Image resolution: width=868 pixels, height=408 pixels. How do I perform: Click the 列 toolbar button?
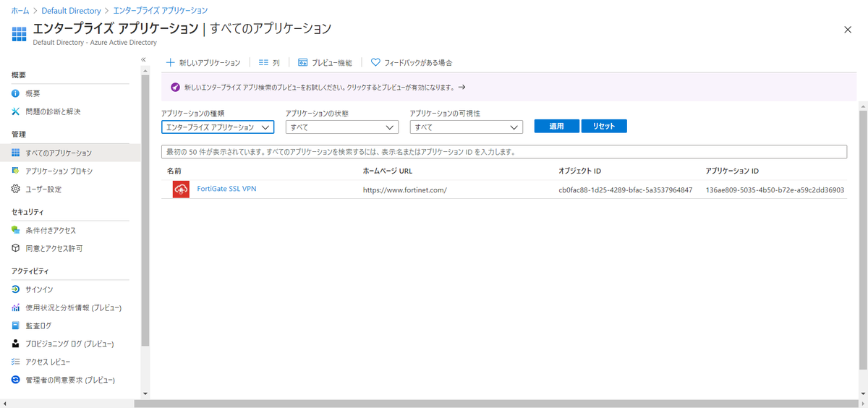point(269,63)
